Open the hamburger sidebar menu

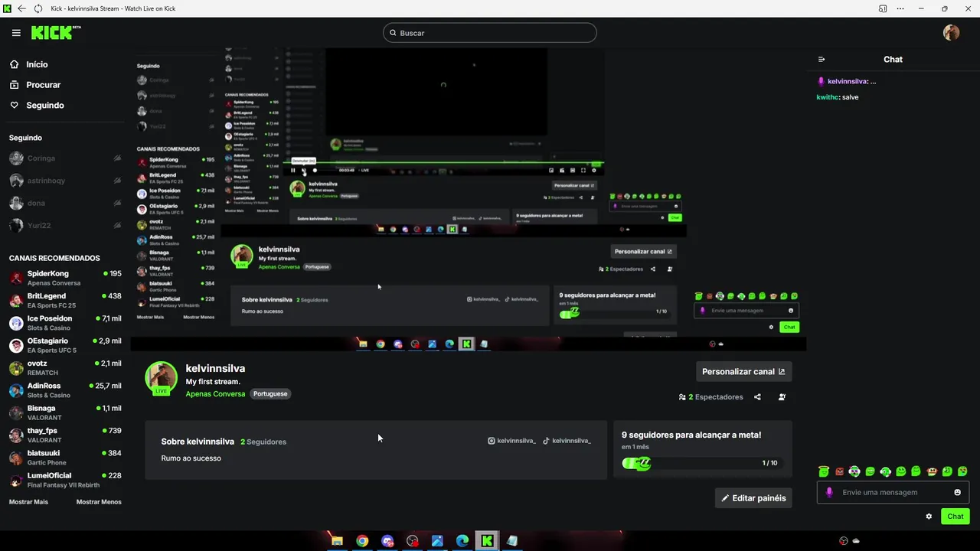click(x=16, y=33)
